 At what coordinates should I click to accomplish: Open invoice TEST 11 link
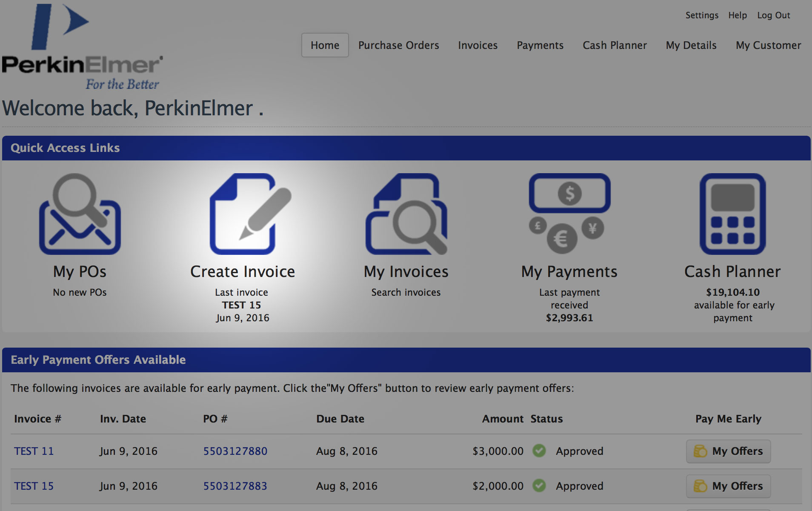pos(34,451)
